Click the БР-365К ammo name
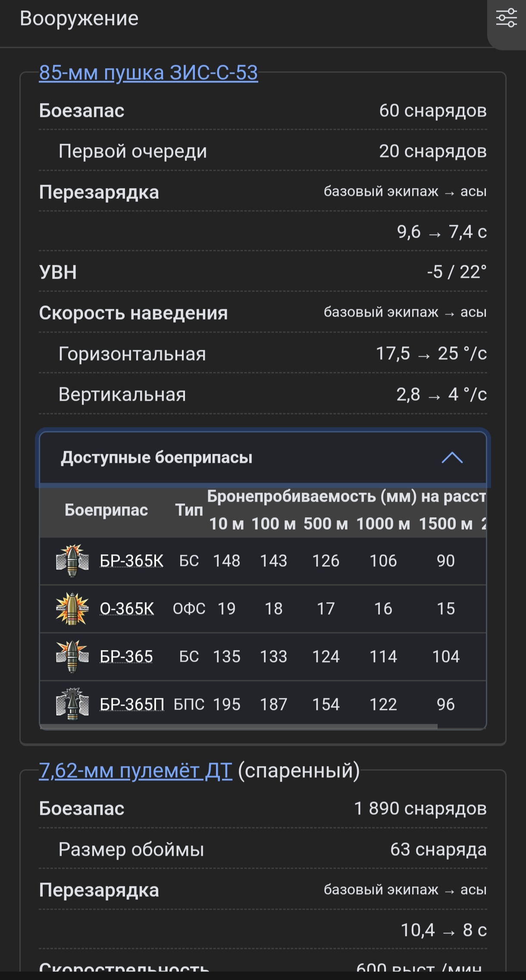 (131, 561)
